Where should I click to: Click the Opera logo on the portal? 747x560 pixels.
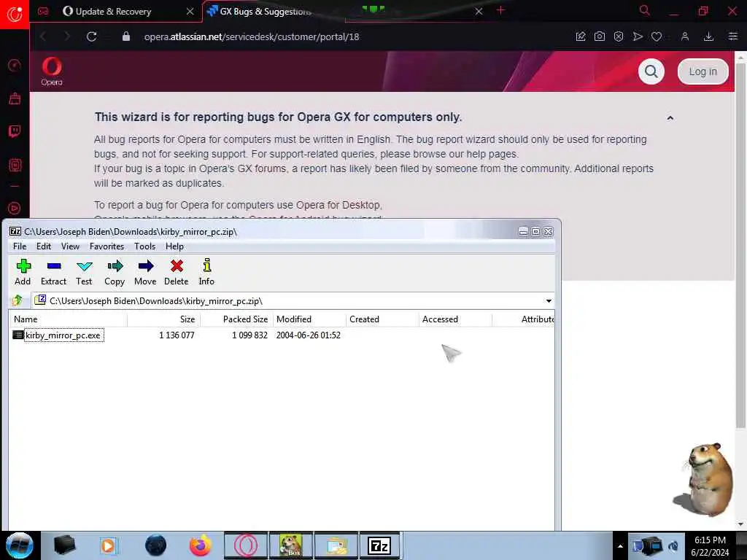[52, 71]
